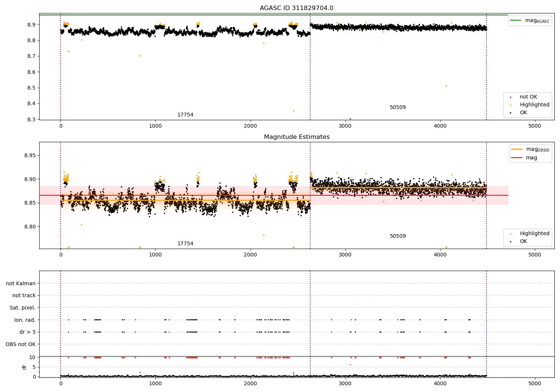Click the '17754' label in top plot
This screenshot has width=560, height=392.
click(x=185, y=115)
